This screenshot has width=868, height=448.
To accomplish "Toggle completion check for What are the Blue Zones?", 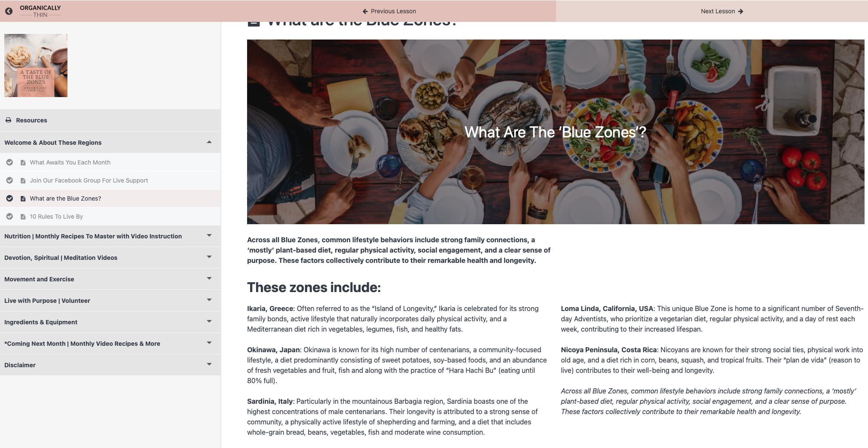I will (x=9, y=198).
